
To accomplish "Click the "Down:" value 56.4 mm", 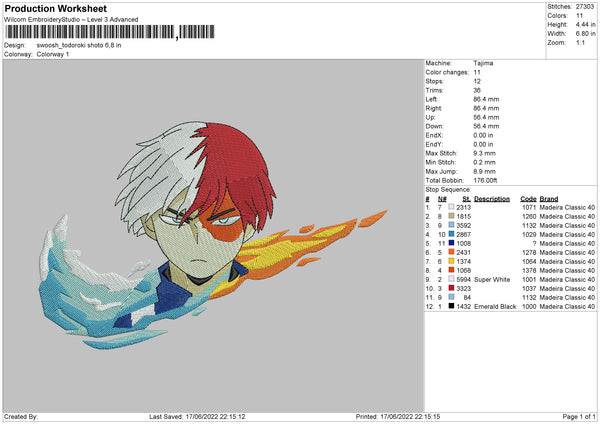I will coord(486,126).
